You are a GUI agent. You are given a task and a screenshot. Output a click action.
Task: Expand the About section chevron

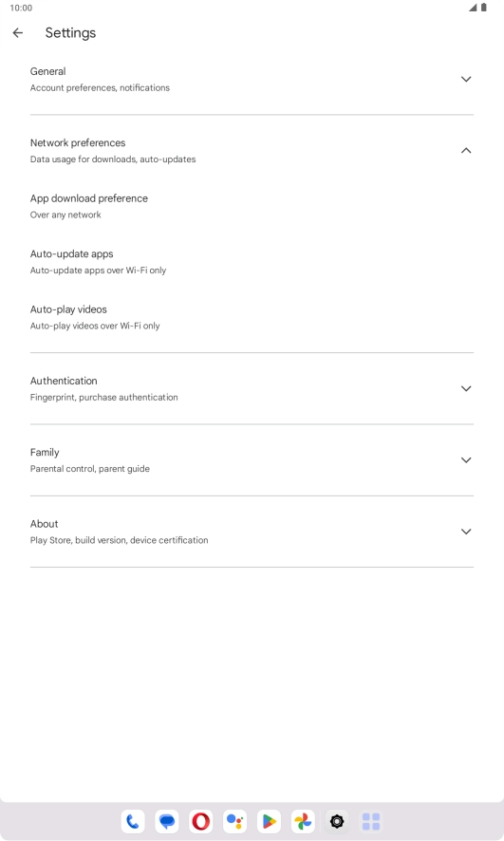click(466, 532)
